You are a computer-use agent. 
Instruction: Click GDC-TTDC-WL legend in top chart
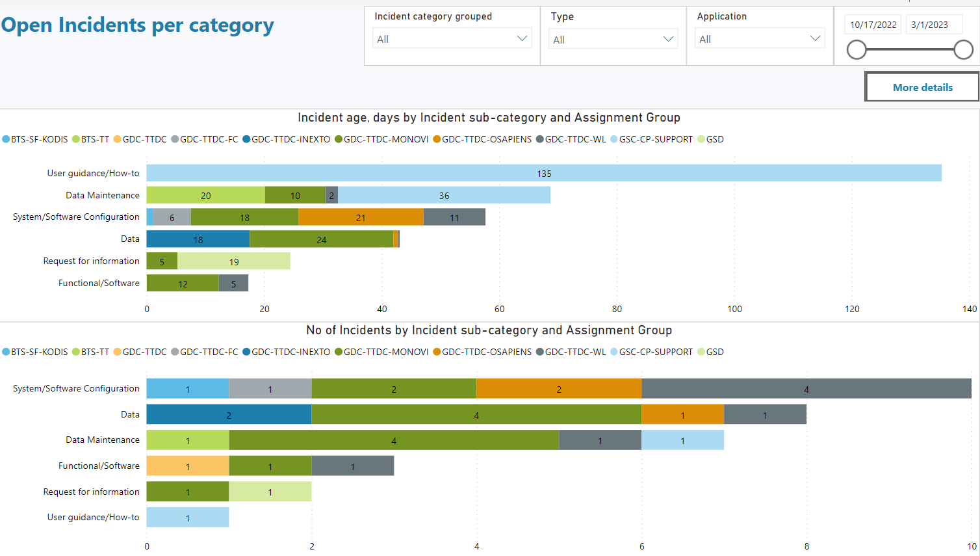pos(571,139)
